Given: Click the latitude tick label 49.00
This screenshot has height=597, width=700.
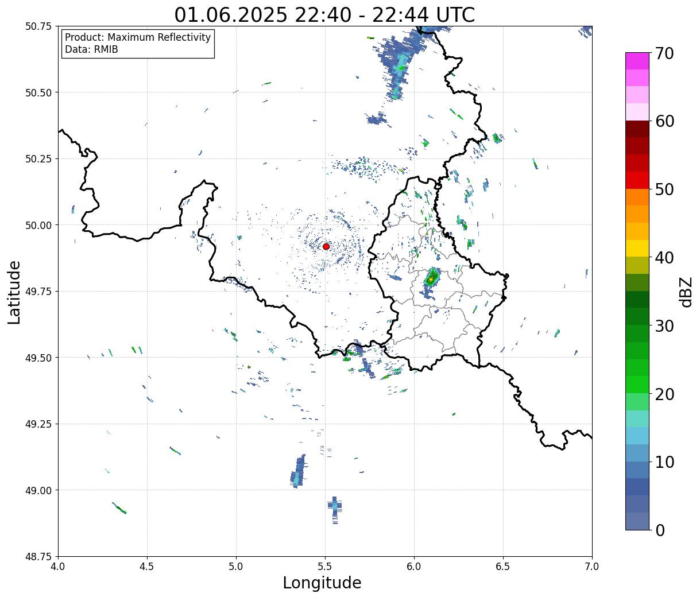Looking at the screenshot, I should point(38,490).
